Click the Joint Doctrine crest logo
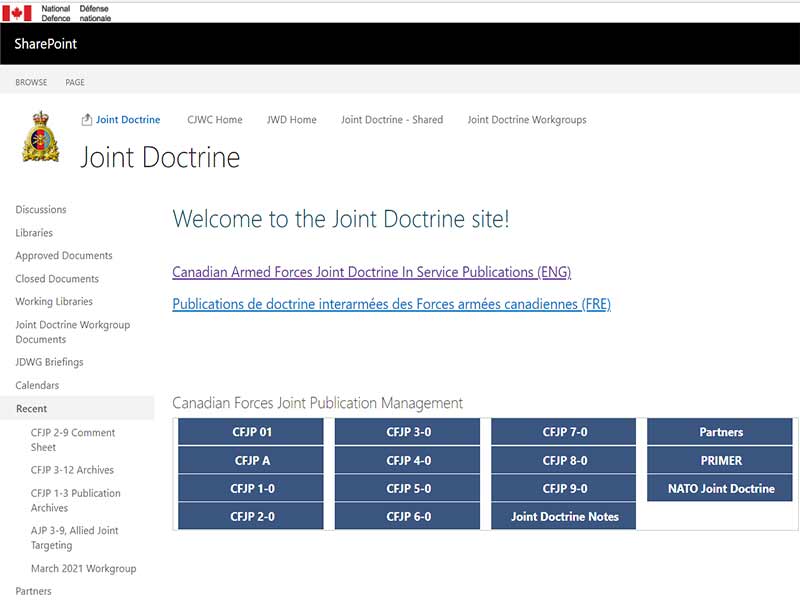Image resolution: width=800 pixels, height=600 pixels. point(40,137)
